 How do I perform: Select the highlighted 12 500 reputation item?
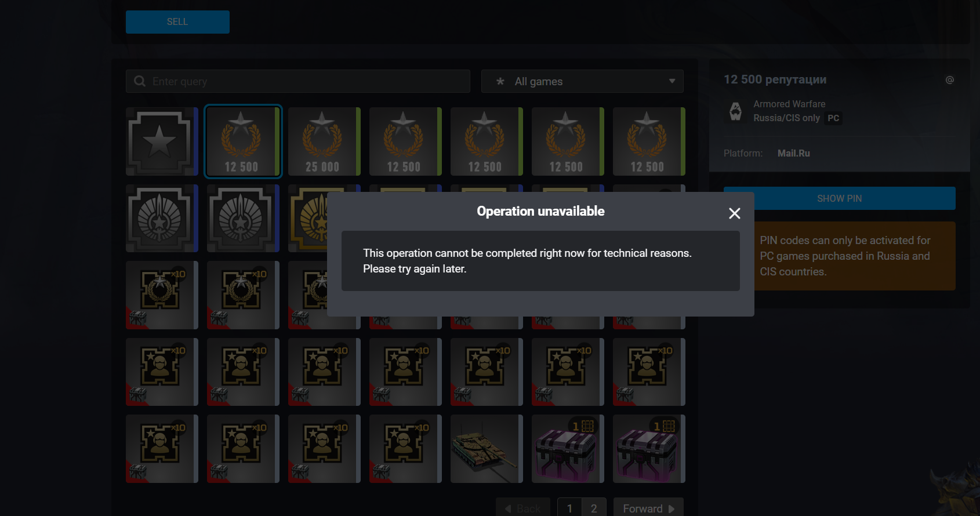[x=243, y=141]
